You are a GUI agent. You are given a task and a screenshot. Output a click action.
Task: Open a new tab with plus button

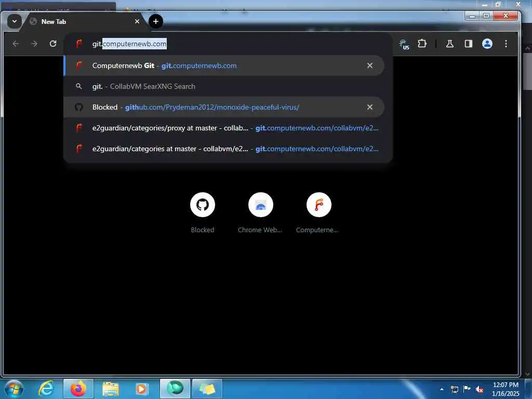coord(156,21)
